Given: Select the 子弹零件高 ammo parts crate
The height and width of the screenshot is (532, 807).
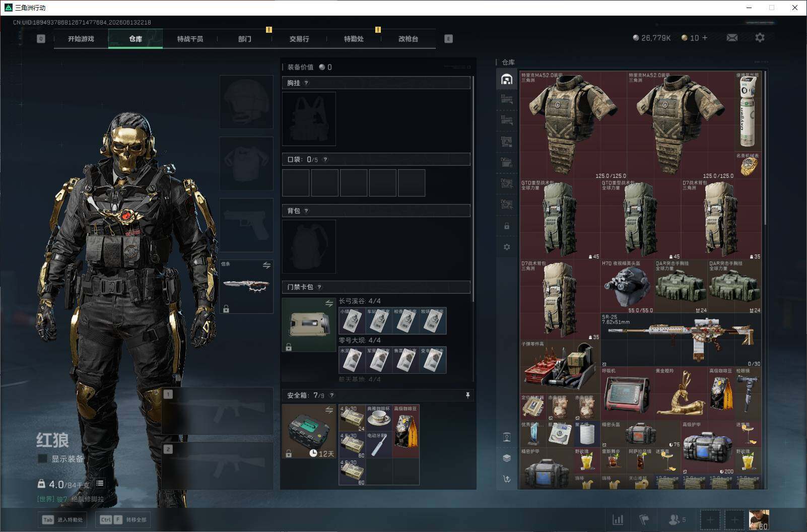Looking at the screenshot, I should (x=560, y=367).
